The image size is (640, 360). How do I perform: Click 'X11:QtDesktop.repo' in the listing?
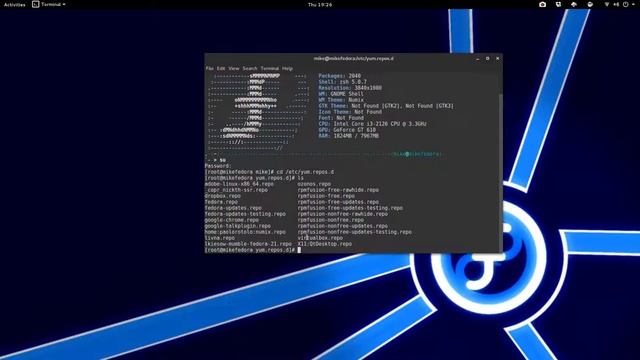click(324, 244)
